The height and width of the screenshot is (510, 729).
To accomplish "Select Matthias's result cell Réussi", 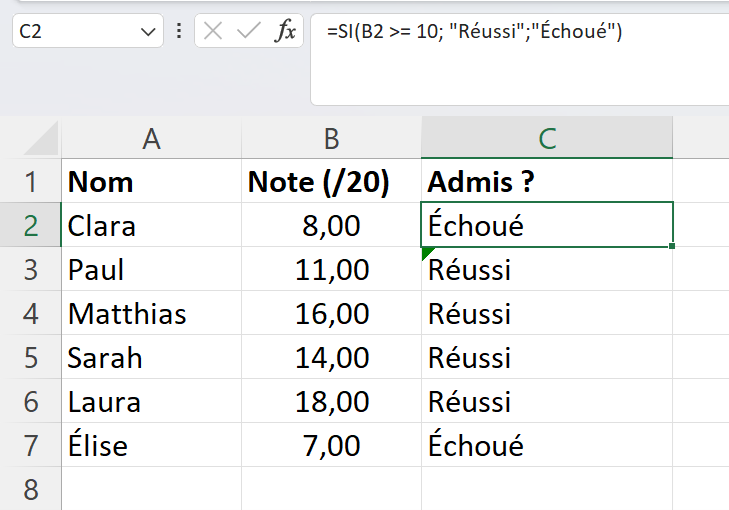I will 547,313.
